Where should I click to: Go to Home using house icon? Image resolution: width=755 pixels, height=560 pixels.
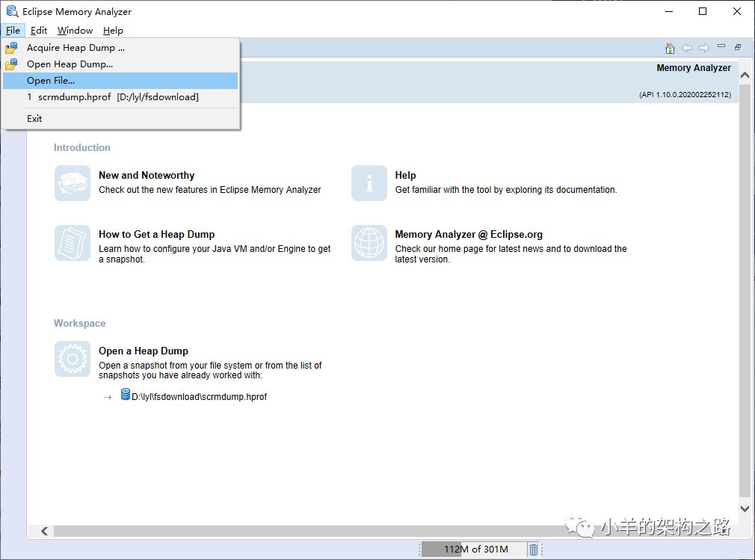click(x=670, y=48)
